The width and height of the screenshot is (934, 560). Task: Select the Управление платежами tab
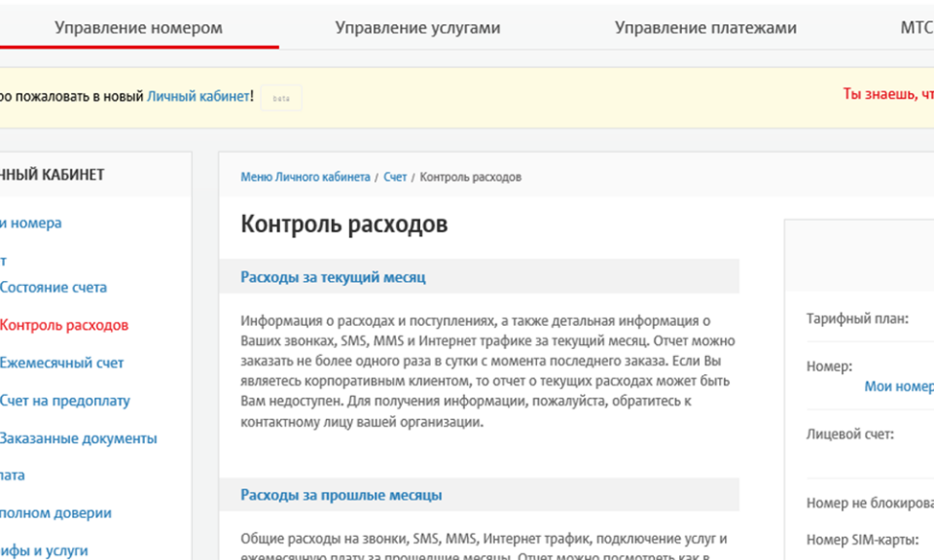coord(705,28)
